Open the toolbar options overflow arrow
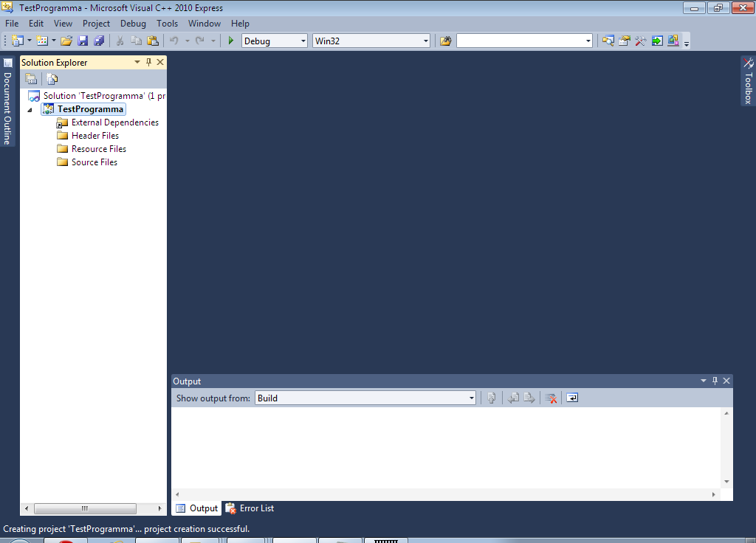Viewport: 756px width, 543px height. (x=687, y=43)
